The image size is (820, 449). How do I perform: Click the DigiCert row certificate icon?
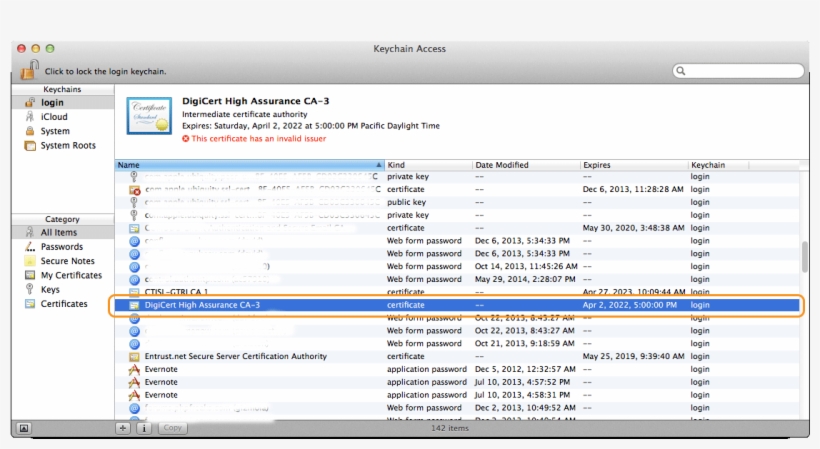click(134, 305)
